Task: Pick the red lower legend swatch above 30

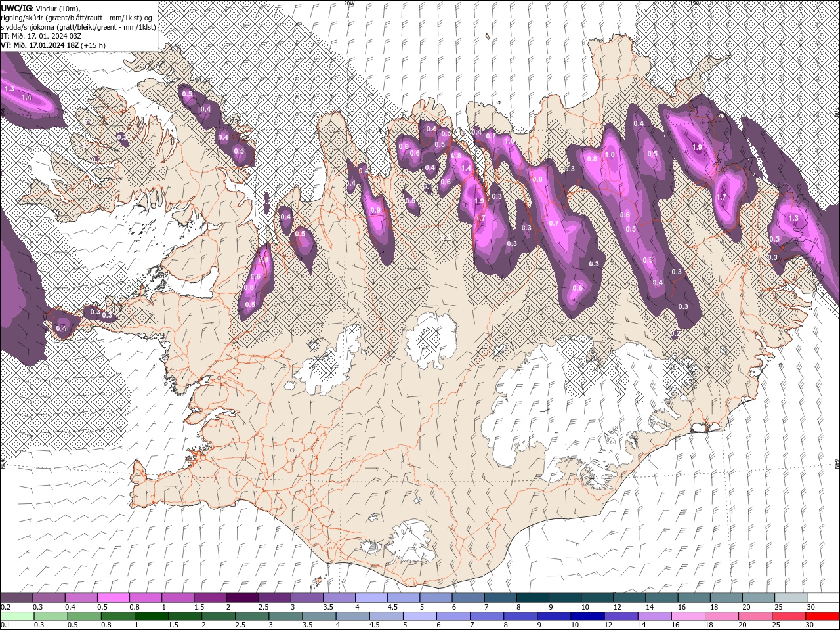Action: point(822,616)
